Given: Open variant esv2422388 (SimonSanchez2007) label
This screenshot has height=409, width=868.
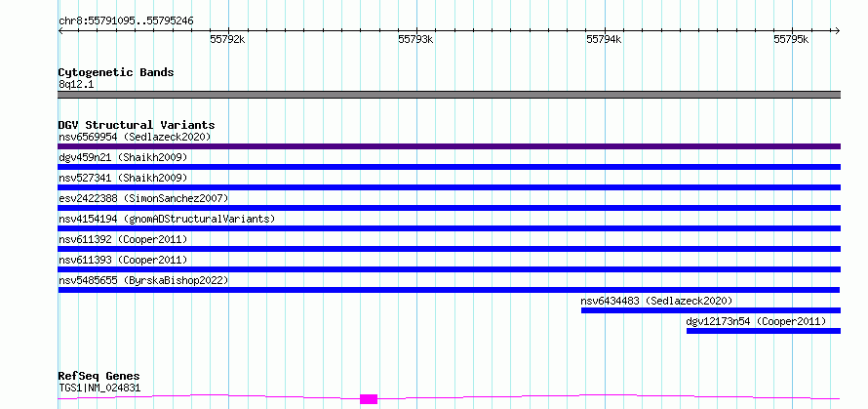Looking at the screenshot, I should [142, 198].
